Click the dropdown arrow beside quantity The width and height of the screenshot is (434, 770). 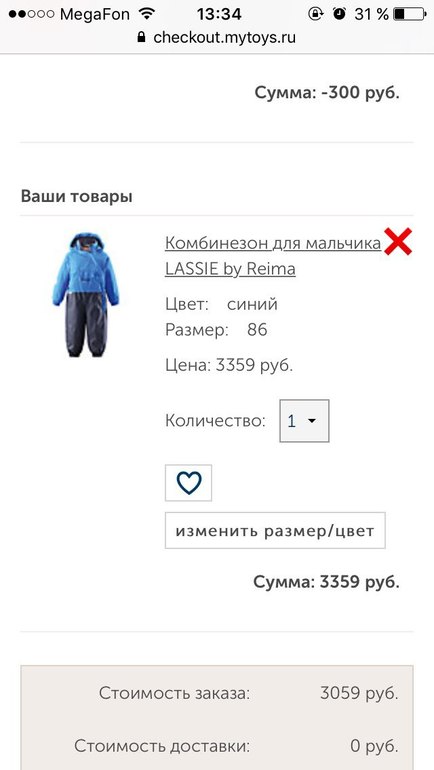click(311, 421)
